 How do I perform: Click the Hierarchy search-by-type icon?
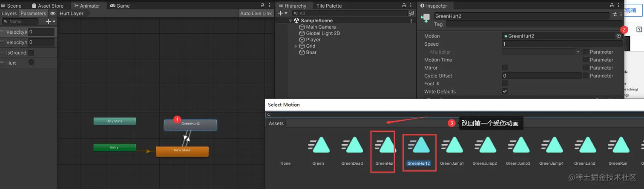pos(411,13)
